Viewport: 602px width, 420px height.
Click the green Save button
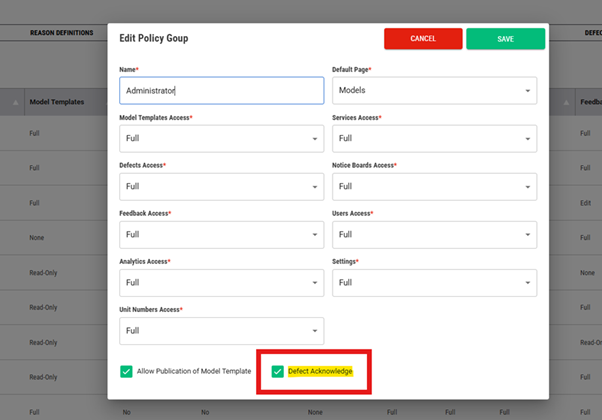(505, 38)
